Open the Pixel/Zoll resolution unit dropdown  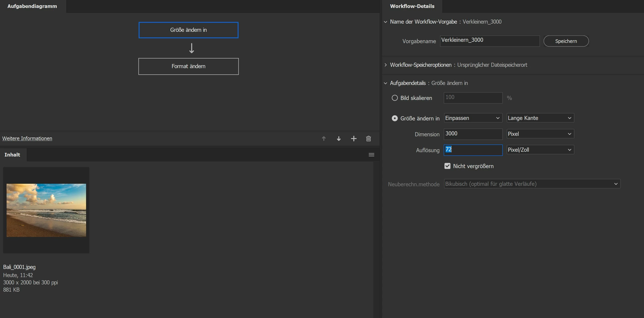click(x=540, y=150)
